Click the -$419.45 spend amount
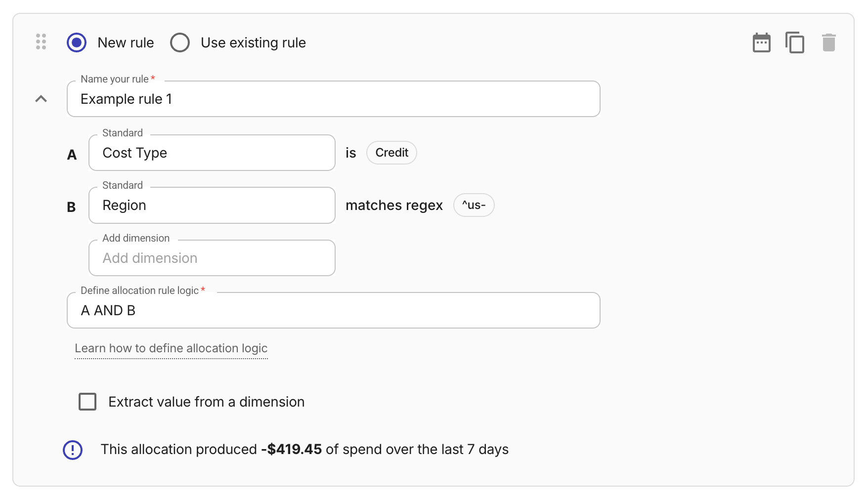Viewport: 868px width, 498px height. click(x=292, y=449)
